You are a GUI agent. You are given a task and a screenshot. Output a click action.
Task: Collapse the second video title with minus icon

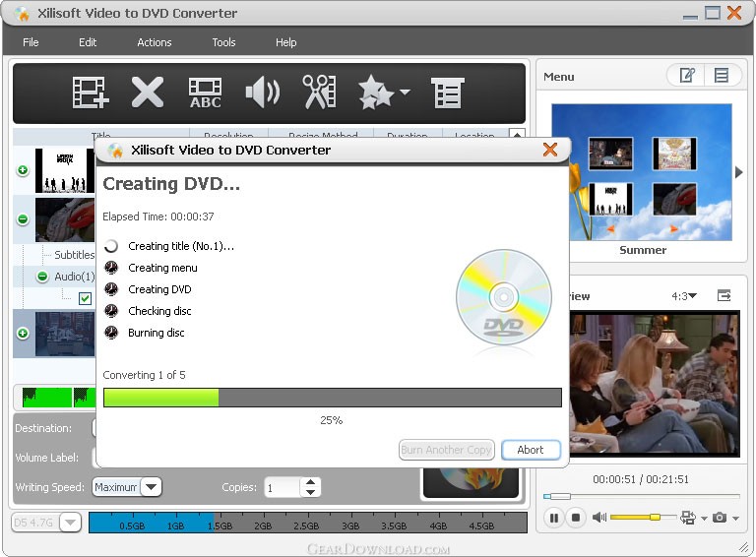(23, 219)
